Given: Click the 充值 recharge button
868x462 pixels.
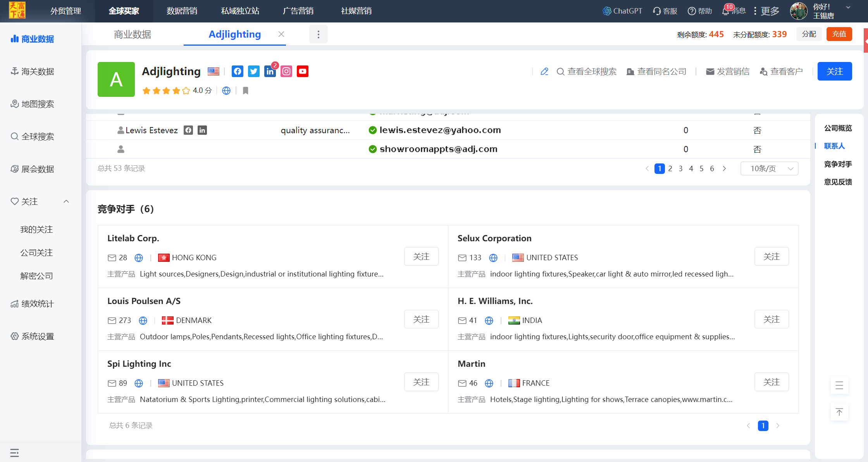Looking at the screenshot, I should 839,34.
